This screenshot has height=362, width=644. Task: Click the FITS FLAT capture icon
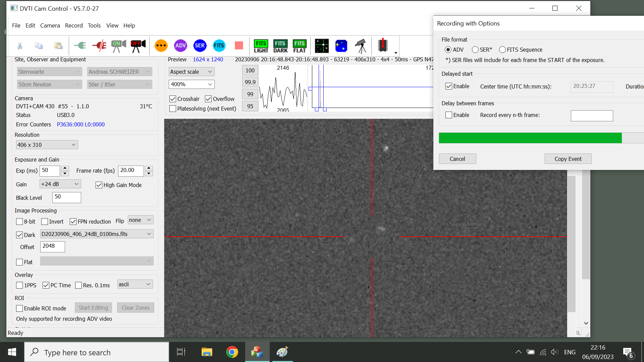point(299,46)
